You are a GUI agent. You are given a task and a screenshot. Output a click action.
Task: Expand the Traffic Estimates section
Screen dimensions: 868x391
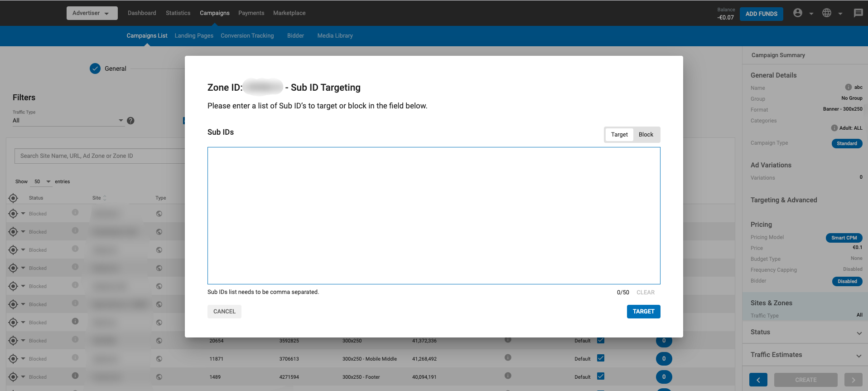click(x=805, y=355)
